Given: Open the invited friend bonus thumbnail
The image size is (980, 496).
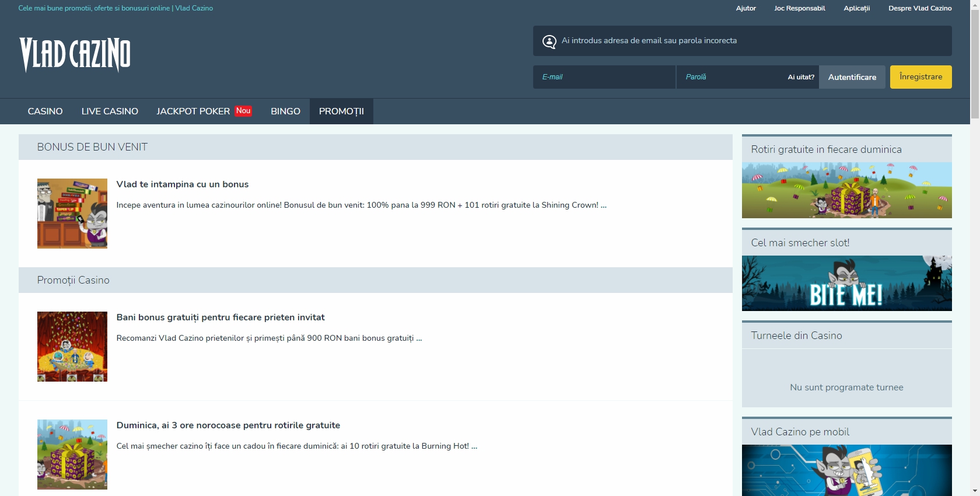Looking at the screenshot, I should point(72,347).
